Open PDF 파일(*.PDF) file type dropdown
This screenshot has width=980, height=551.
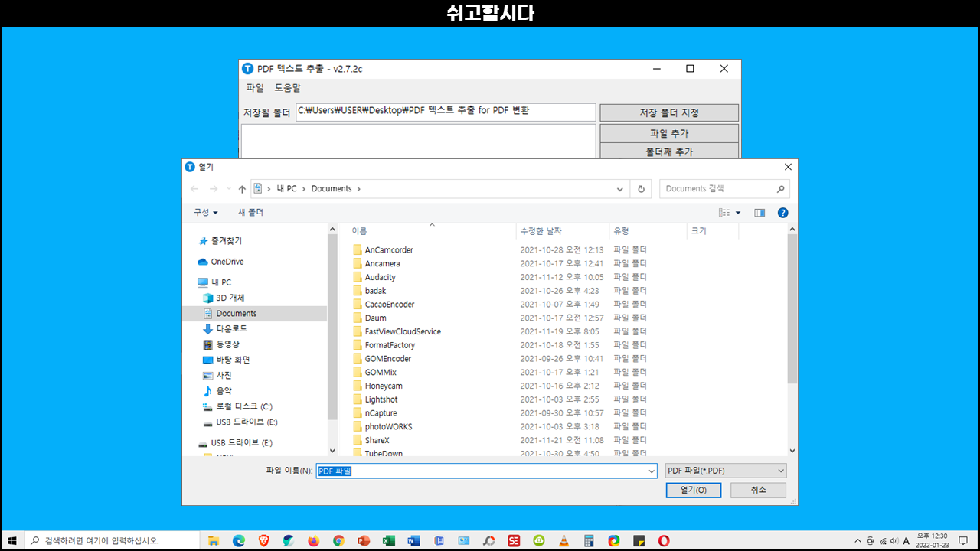725,471
